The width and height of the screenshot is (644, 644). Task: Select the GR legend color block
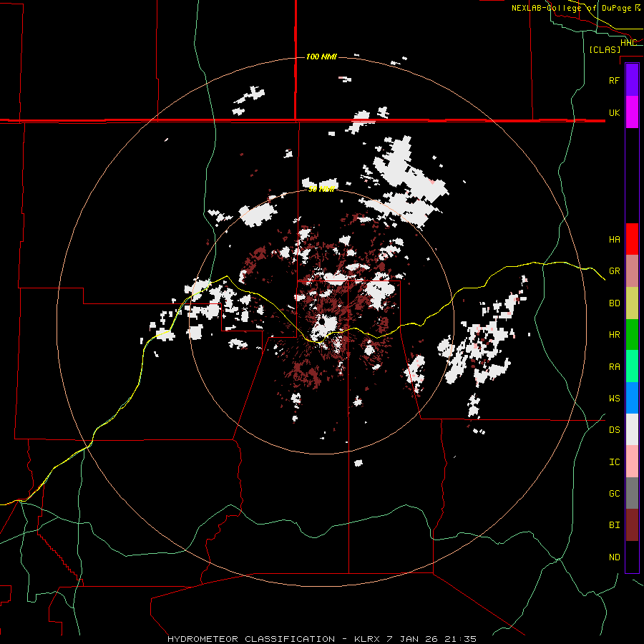click(632, 271)
